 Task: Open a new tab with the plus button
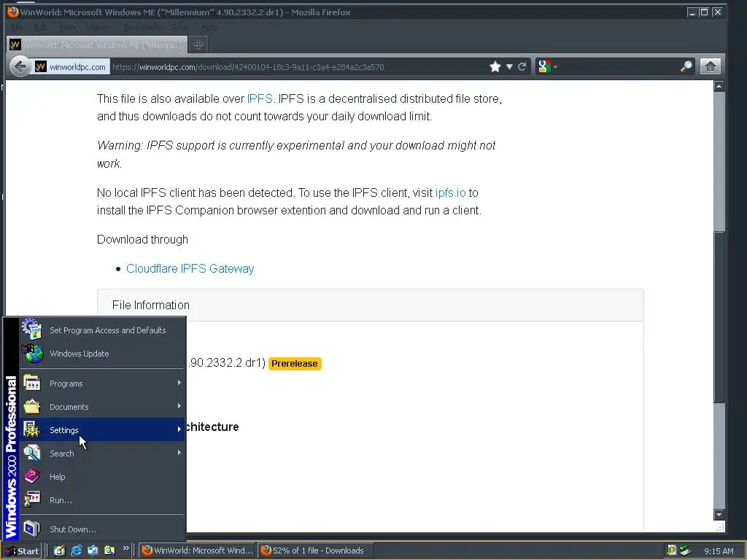point(198,44)
